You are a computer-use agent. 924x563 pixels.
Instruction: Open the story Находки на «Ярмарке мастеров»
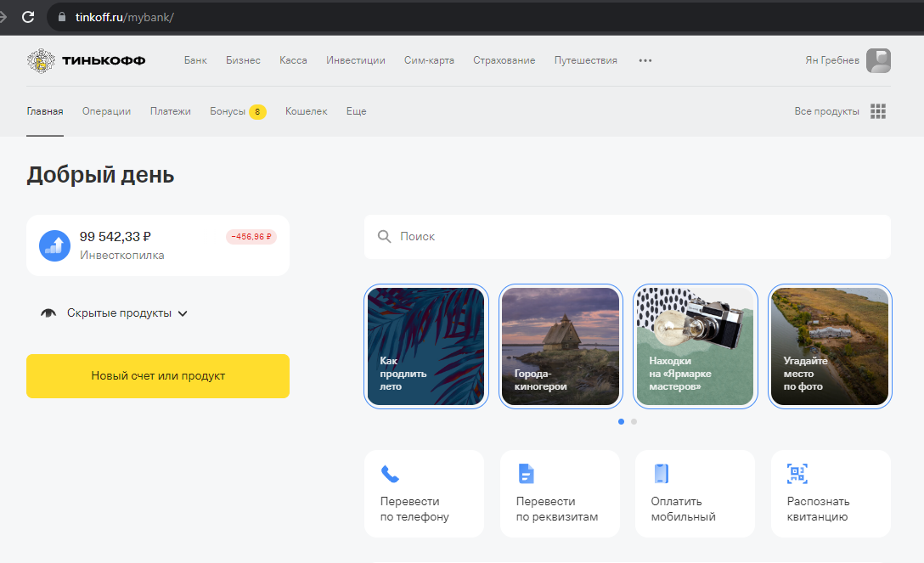[696, 346]
